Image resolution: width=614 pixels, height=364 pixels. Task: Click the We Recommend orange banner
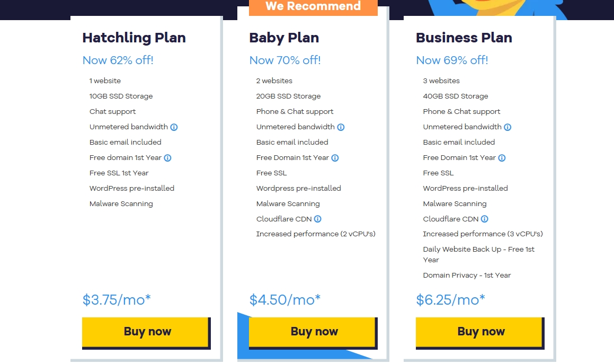(x=313, y=7)
